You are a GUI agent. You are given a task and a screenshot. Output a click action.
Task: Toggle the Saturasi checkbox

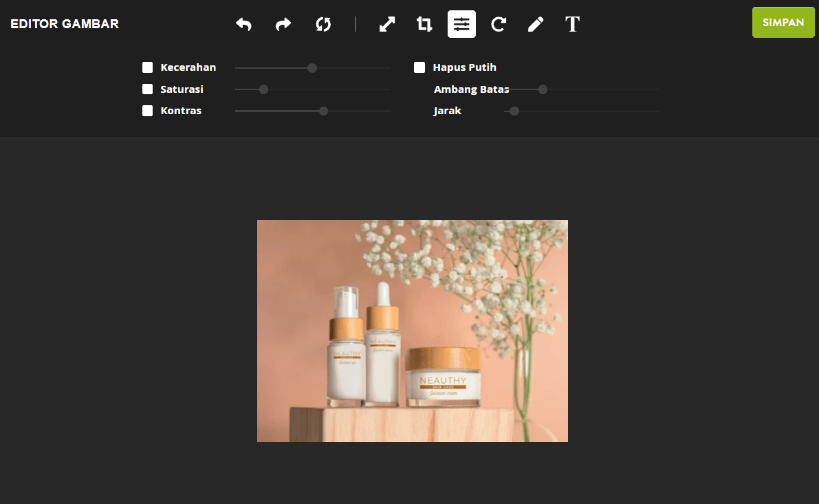pos(146,89)
